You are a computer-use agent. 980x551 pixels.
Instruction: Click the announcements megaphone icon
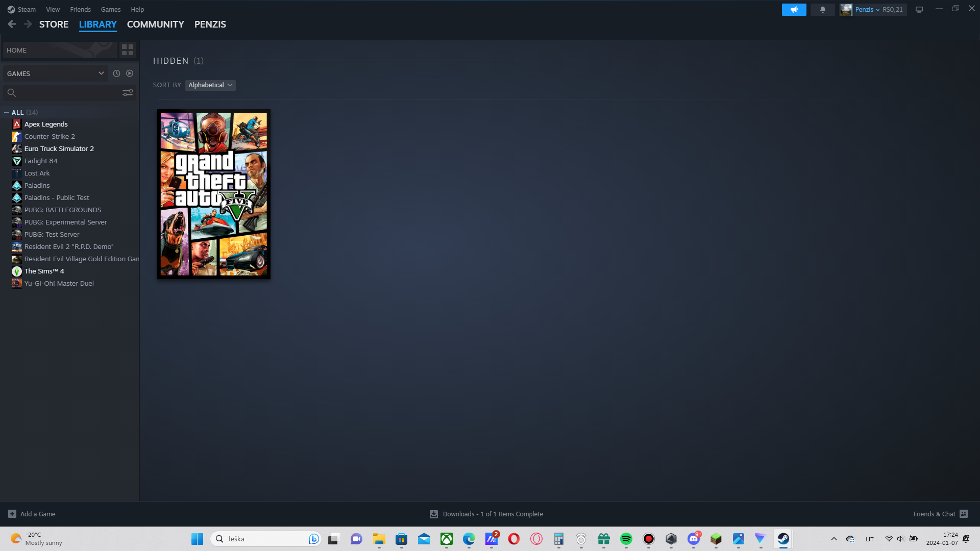pyautogui.click(x=794, y=10)
